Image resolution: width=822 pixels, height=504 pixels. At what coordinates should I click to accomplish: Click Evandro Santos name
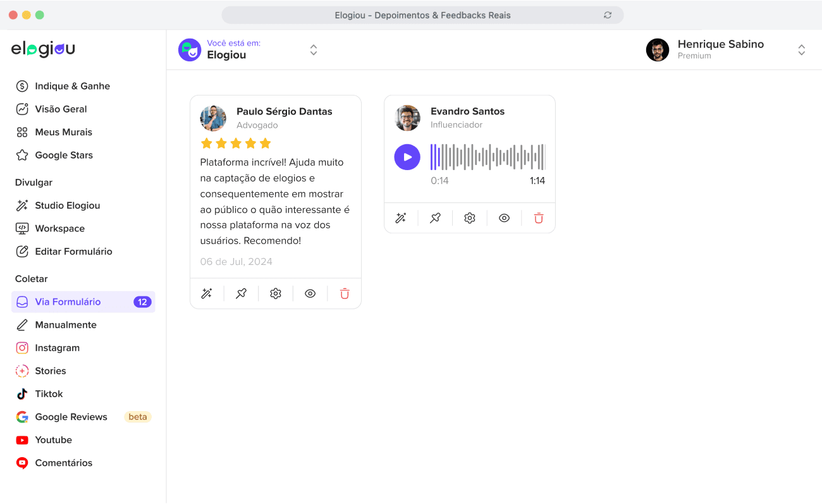[x=467, y=111]
